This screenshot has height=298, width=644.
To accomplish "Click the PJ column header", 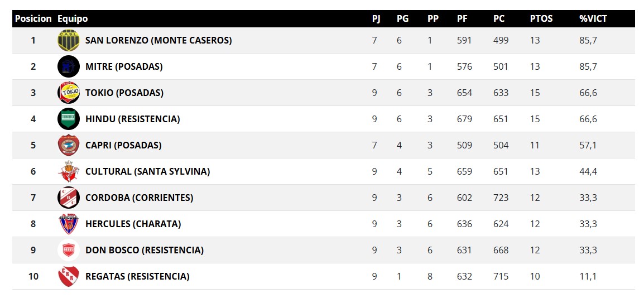I will pyautogui.click(x=376, y=18).
